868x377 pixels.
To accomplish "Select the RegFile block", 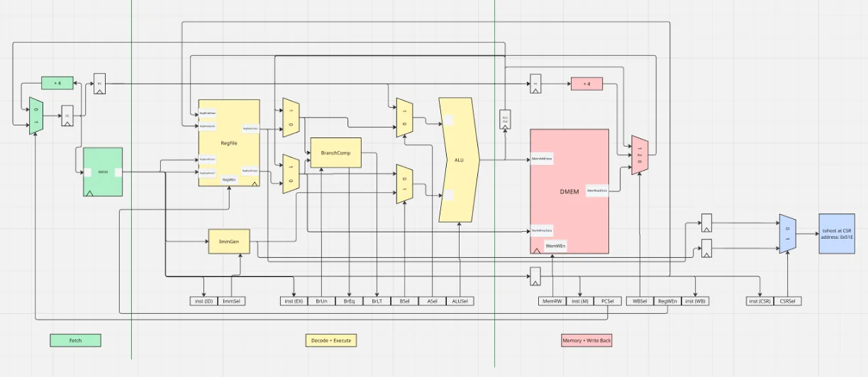I will (x=229, y=142).
